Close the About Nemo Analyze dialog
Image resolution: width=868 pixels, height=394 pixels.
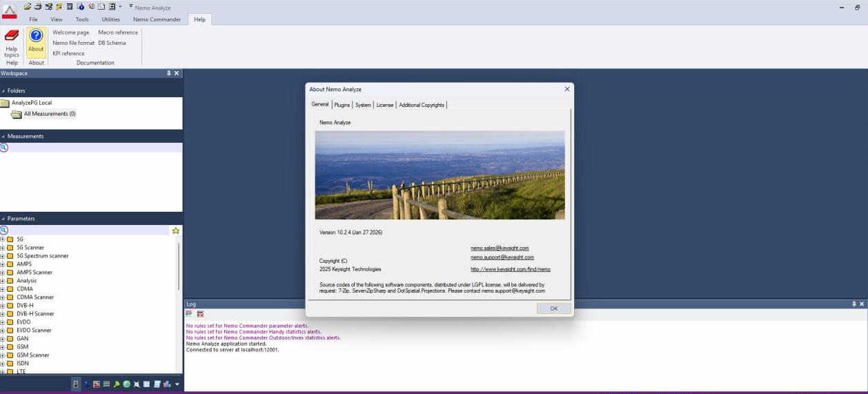pos(567,89)
